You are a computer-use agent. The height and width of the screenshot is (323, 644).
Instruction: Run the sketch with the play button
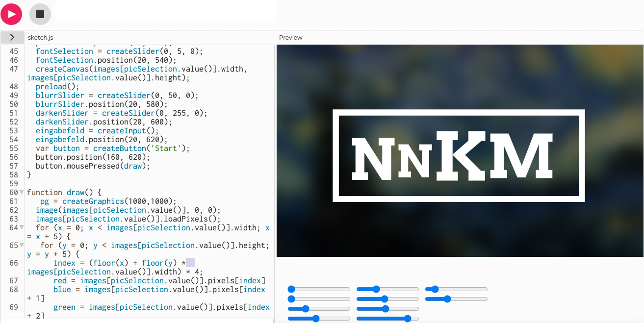[11, 14]
